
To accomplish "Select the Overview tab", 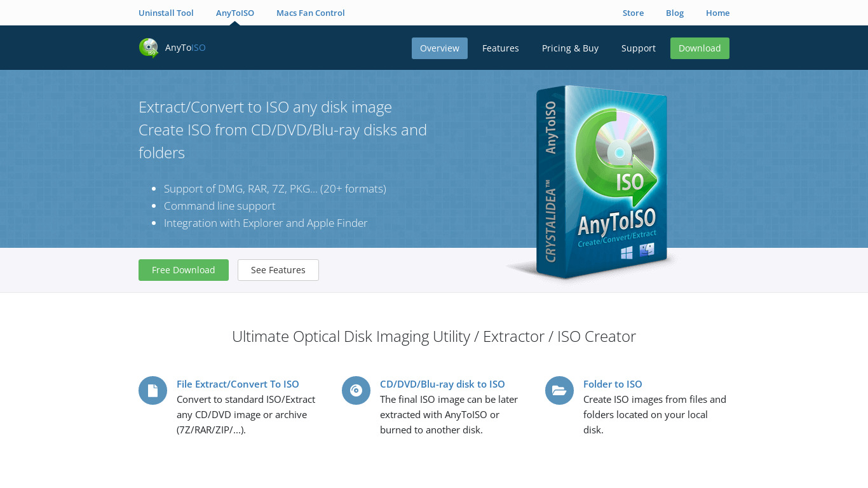I will pos(440,48).
